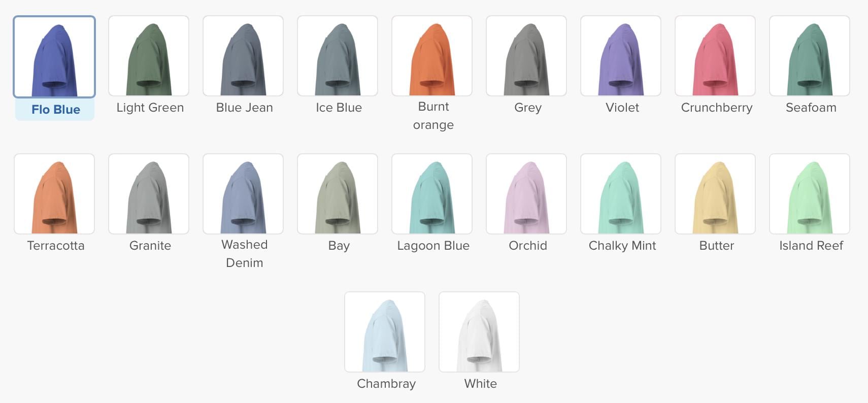Choose the Light Green shirt swatch
The width and height of the screenshot is (868, 403).
tap(149, 56)
